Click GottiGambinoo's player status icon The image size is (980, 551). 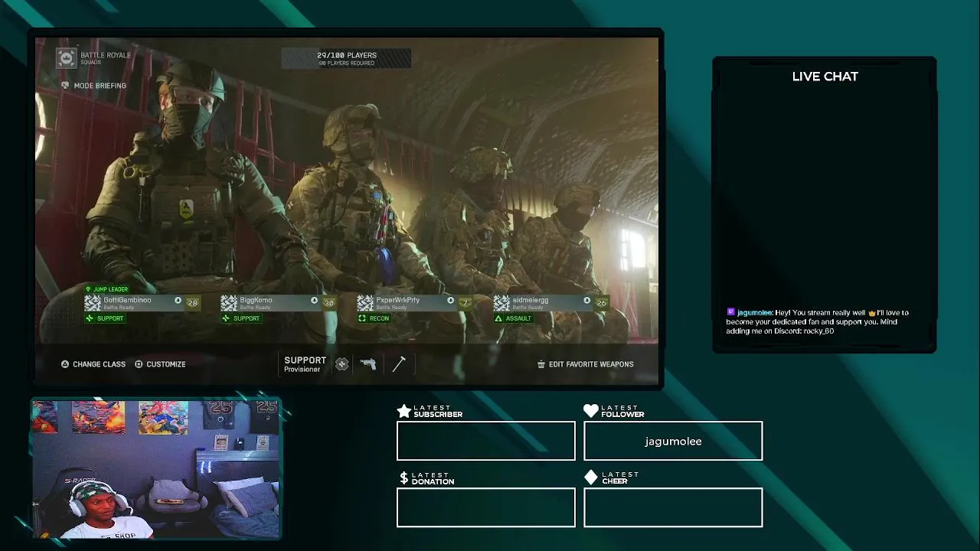click(x=178, y=301)
